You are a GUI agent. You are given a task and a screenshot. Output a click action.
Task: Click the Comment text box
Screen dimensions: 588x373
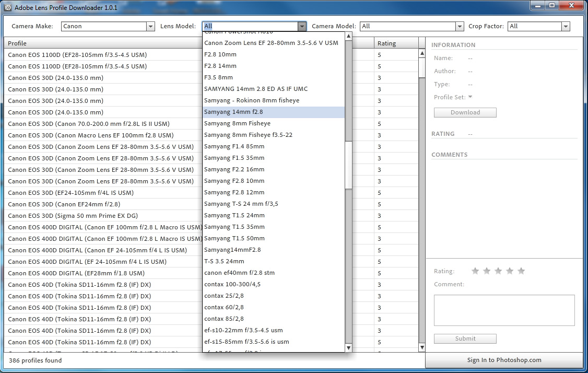coord(504,310)
